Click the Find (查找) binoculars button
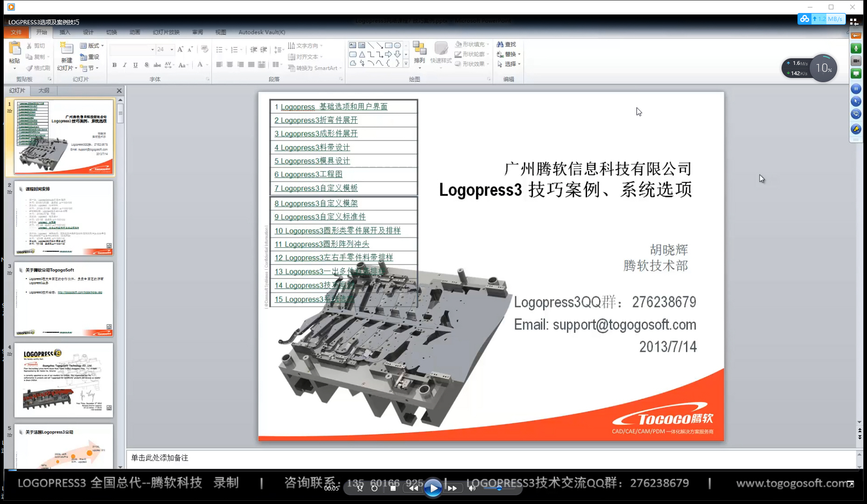Screen dimensions: 867x504 506,44
